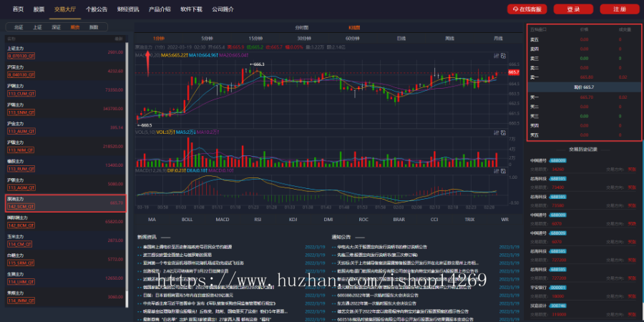
Task: Open 软件下载 in top navigation
Action: [191, 9]
